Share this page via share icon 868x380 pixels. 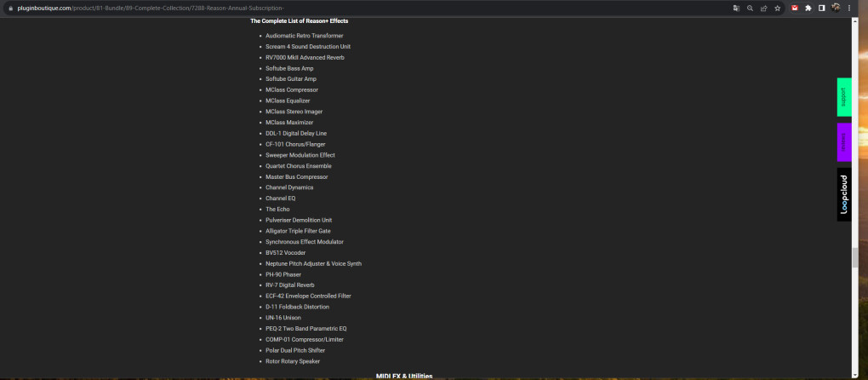(764, 9)
